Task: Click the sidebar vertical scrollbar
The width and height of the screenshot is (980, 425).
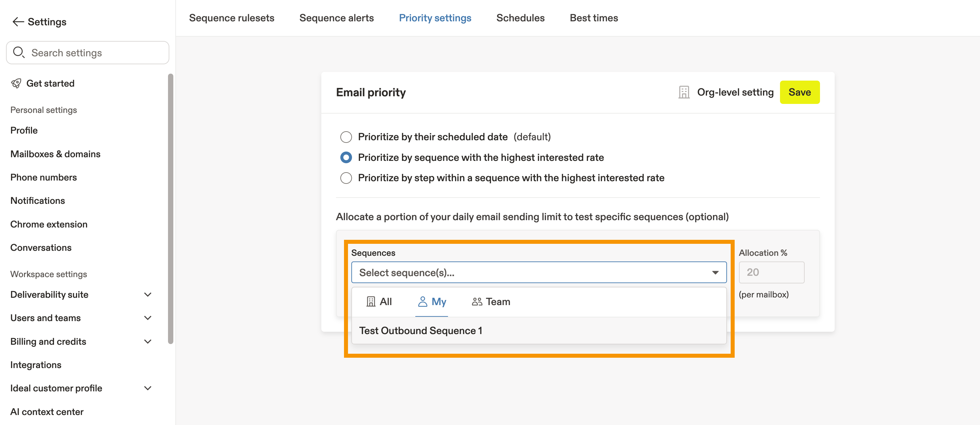Action: pos(170,209)
